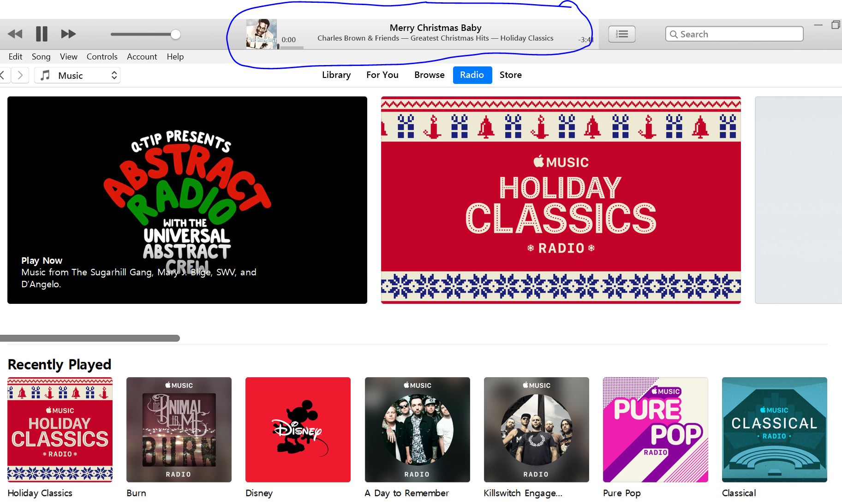
Task: Open the Up Next list icon
Action: [621, 34]
